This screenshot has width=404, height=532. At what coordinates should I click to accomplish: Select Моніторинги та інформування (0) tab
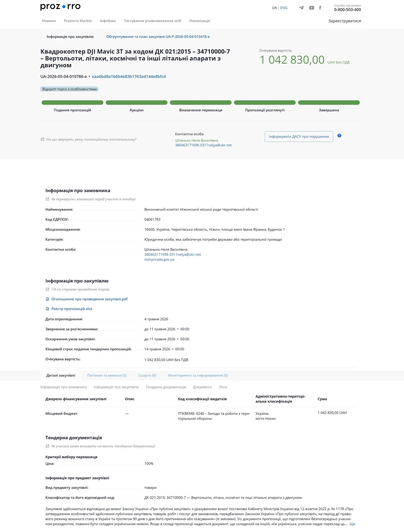(x=198, y=375)
